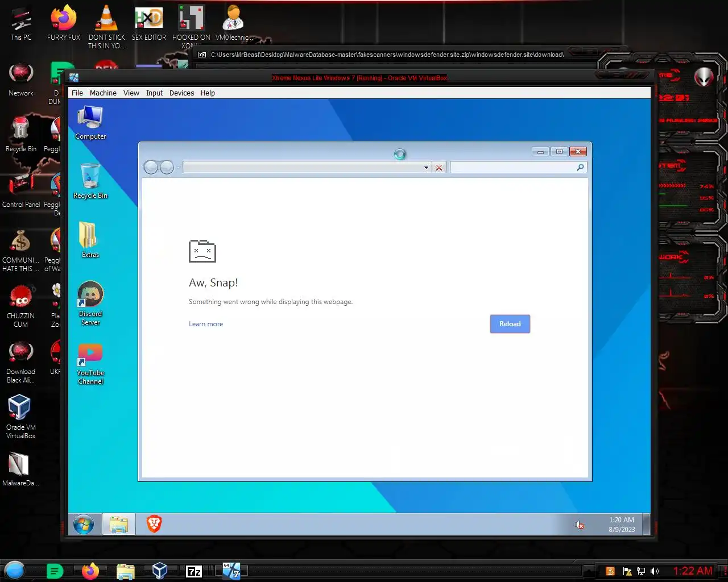The width and height of the screenshot is (728, 582).
Task: Open the VirtualBox Machine menu
Action: tap(103, 93)
